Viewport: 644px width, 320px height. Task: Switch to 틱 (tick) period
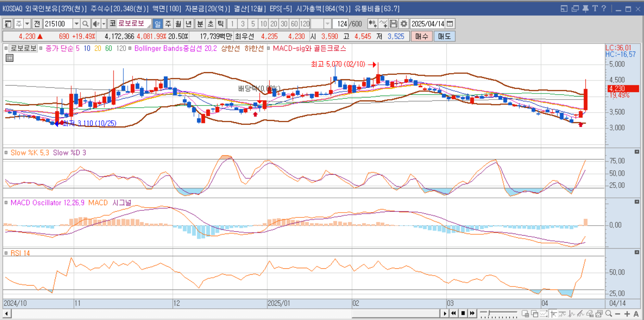pyautogui.click(x=220, y=24)
